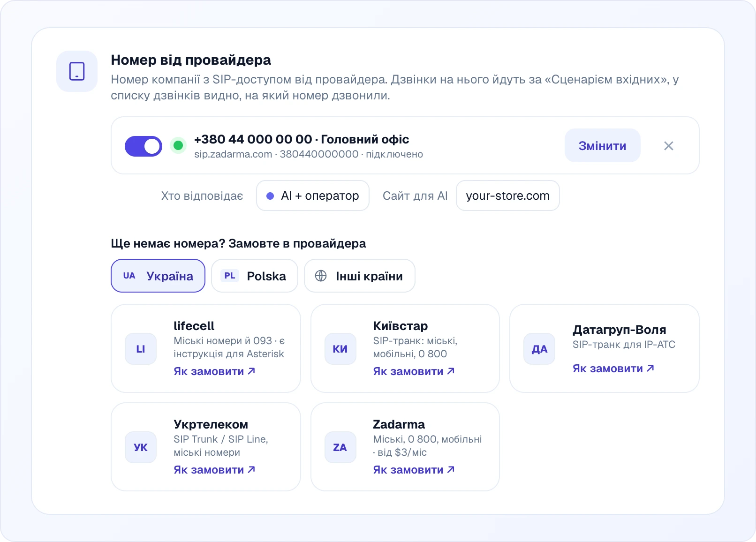756x542 pixels.
Task: Click the Київстар provider name
Action: click(x=401, y=326)
